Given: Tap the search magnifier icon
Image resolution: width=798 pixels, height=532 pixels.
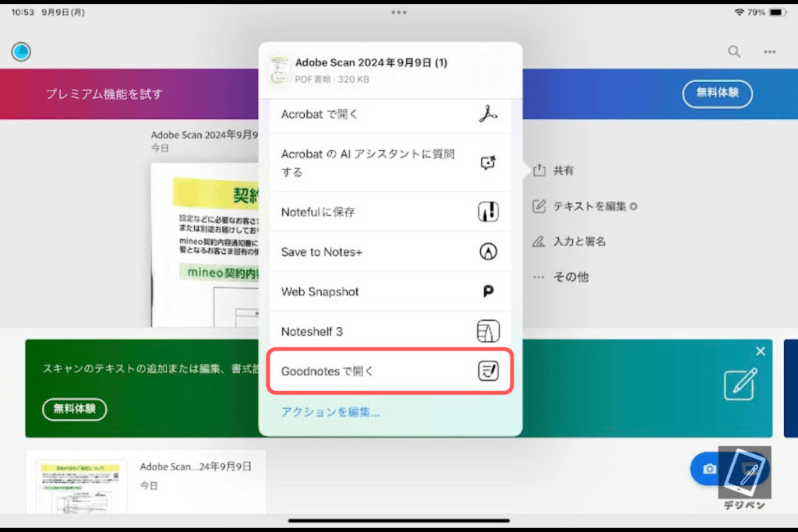Looking at the screenshot, I should [734, 51].
